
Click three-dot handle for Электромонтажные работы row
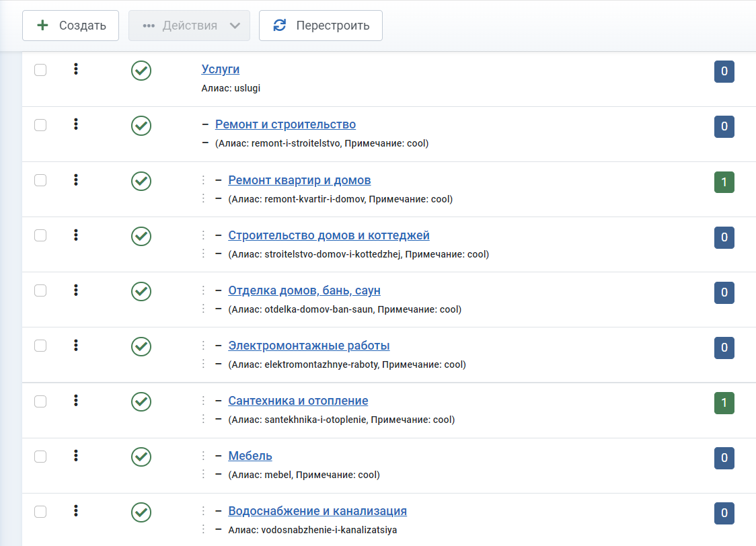tap(76, 345)
